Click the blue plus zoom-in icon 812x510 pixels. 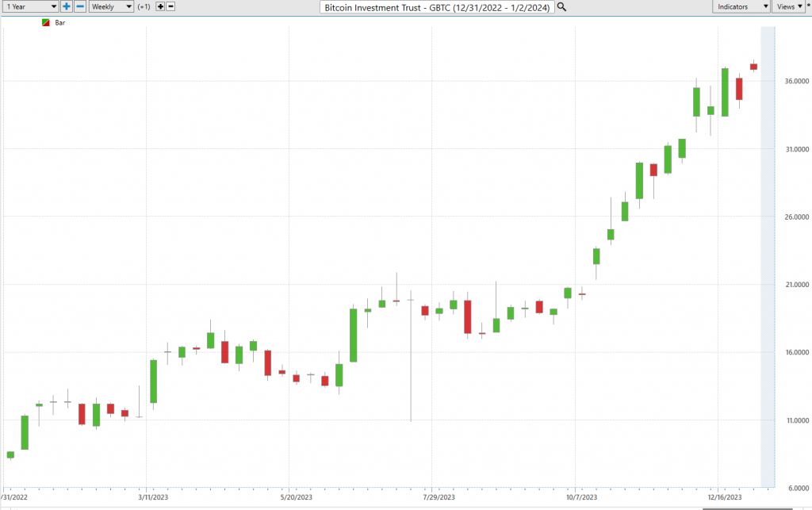coord(67,6)
